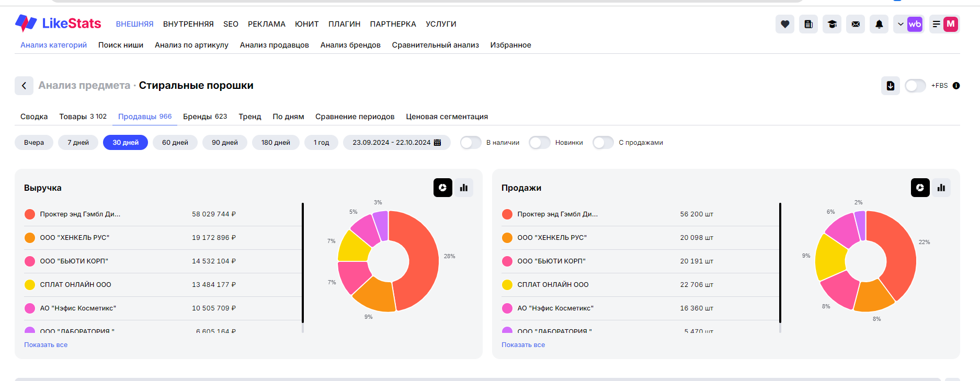
Task: Toggle the В наличии switch
Action: point(471,142)
